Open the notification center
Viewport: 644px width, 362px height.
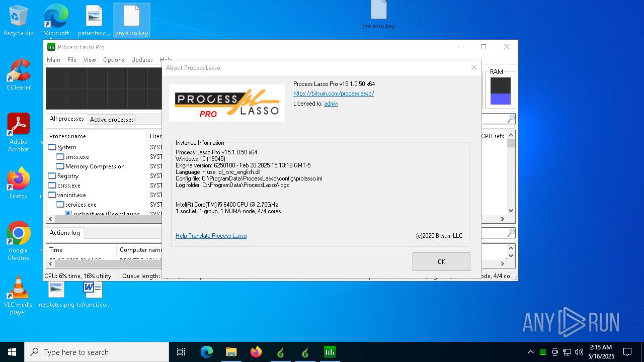pos(627,352)
